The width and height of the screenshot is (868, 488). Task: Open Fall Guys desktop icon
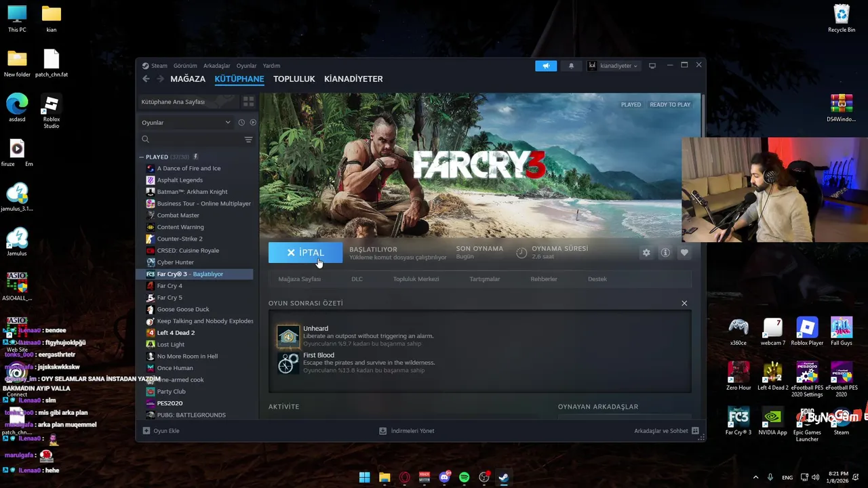(842, 331)
